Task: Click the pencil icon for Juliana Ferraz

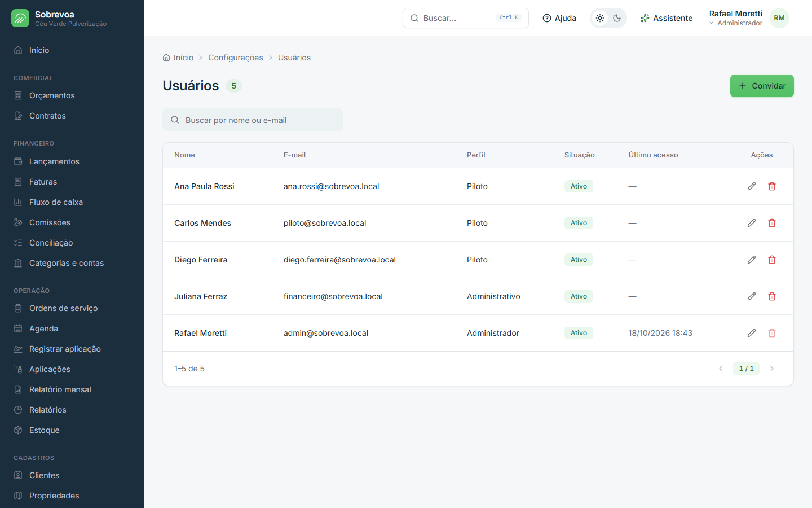Action: pos(752,296)
